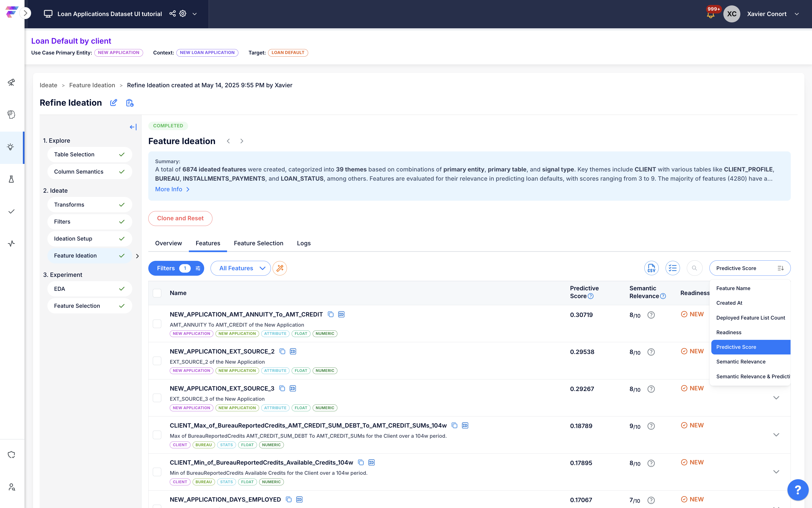Click the Clone and Reset button
Image resolution: width=812 pixels, height=508 pixels.
pos(180,218)
